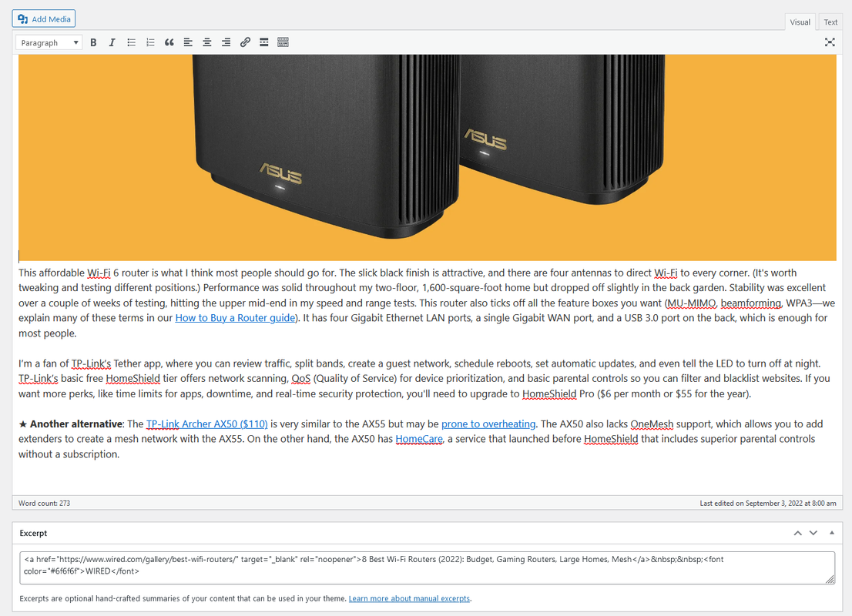Click into the Excerpt text area
Screen dimensions: 852x616
point(427,567)
